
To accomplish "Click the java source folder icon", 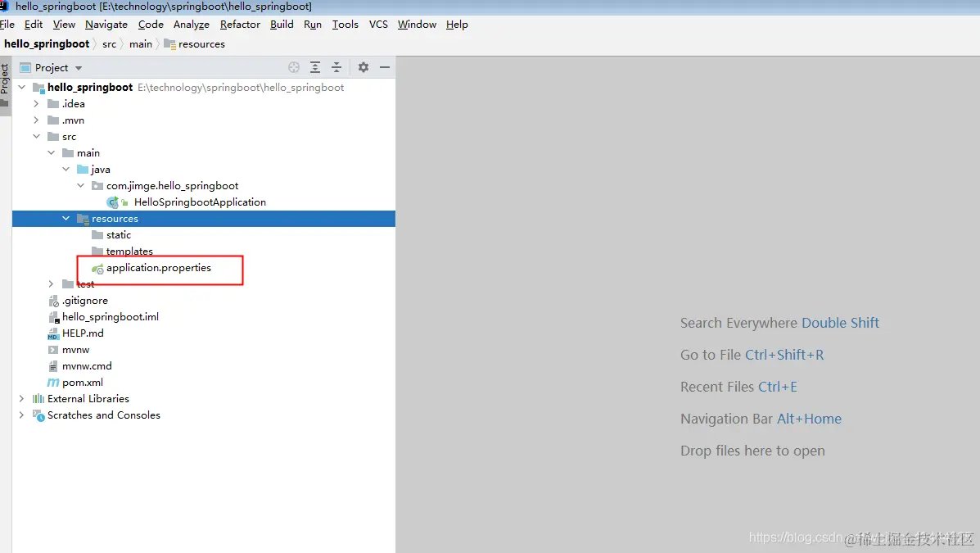I will click(83, 169).
